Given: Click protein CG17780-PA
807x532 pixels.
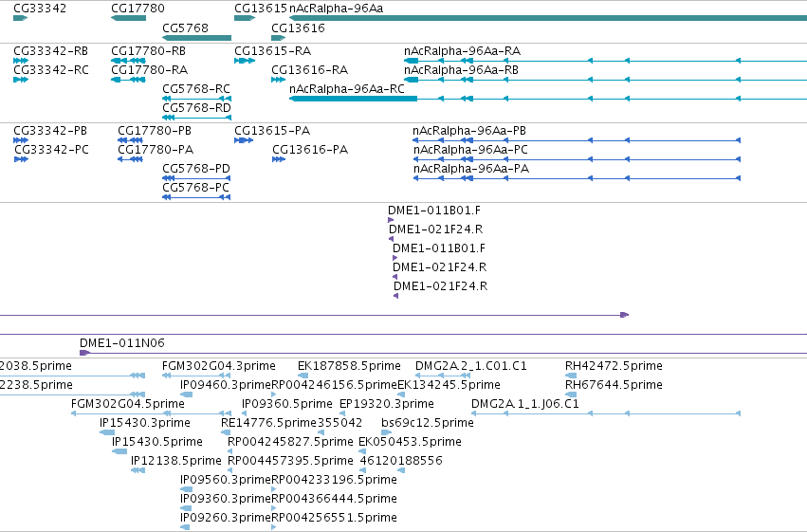Looking at the screenshot, I should tap(130, 159).
